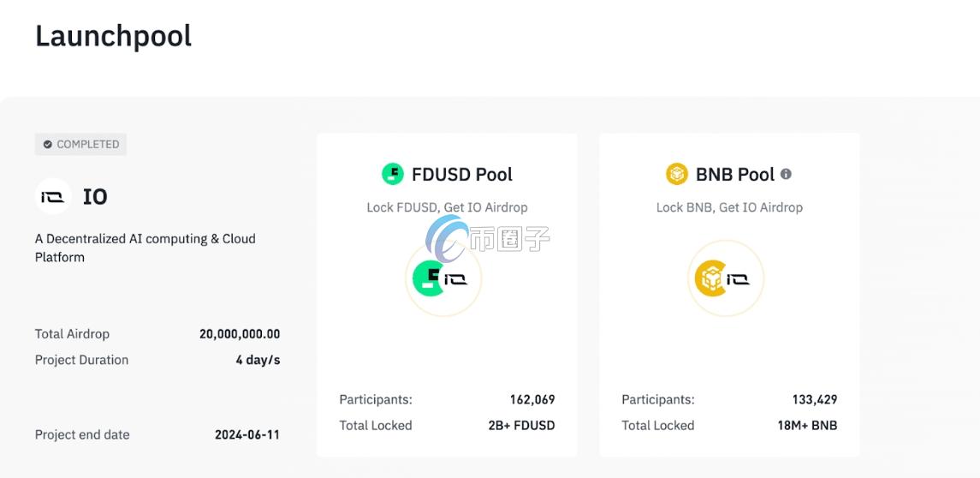Click the blue watermark logo over the FDUSD card
The image size is (980, 478).
[448, 237]
